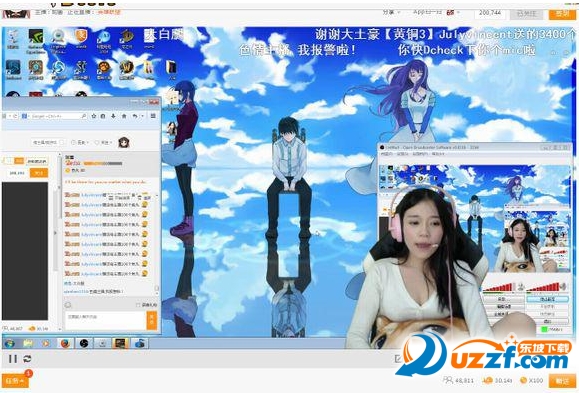Click the emoji smiley icon in chat
579x393 pixels.
tap(68, 305)
